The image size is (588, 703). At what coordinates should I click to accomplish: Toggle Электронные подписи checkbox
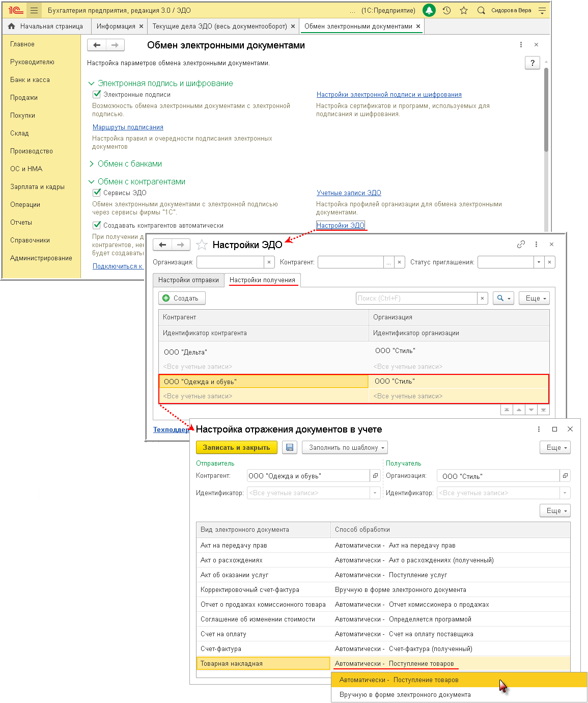click(x=97, y=94)
